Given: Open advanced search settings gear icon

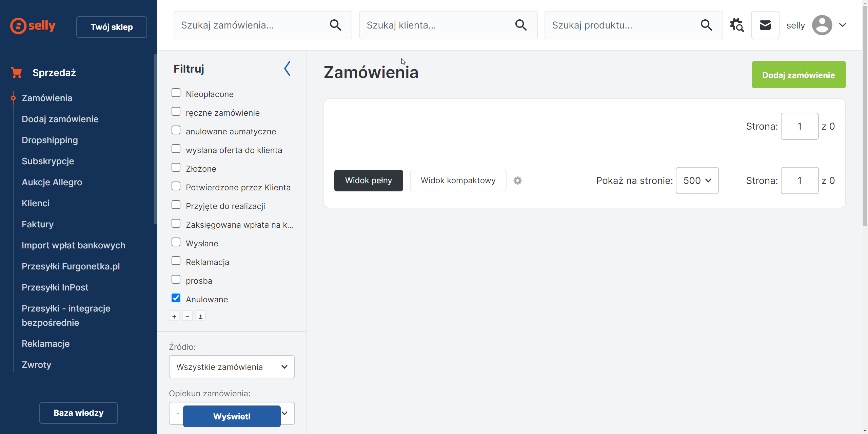Looking at the screenshot, I should click(x=737, y=25).
